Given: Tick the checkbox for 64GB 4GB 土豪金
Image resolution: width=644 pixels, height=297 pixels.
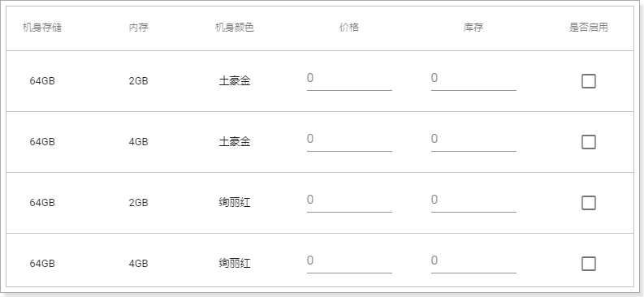Looking at the screenshot, I should tap(589, 142).
